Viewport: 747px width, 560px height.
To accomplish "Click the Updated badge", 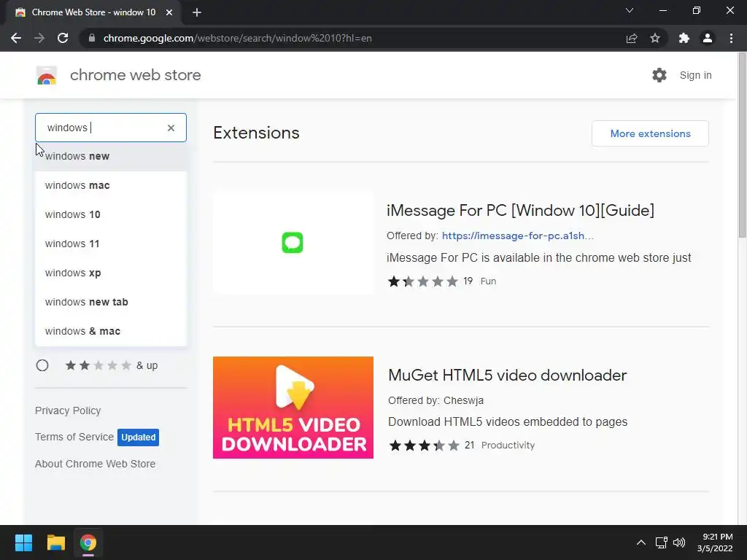I will [138, 437].
